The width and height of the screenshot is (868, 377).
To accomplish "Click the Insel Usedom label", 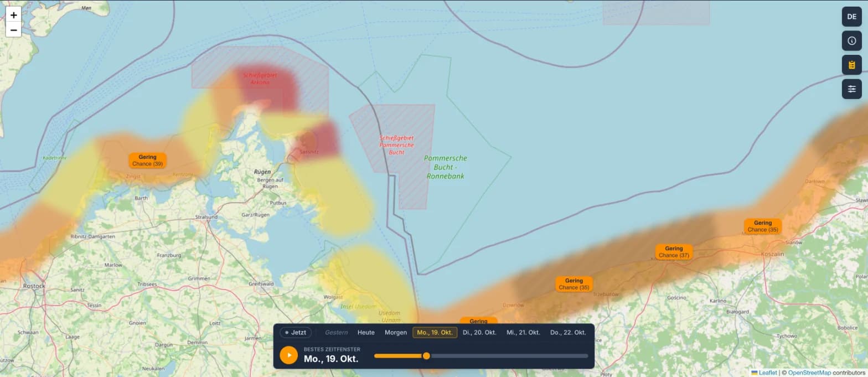I will 358,306.
